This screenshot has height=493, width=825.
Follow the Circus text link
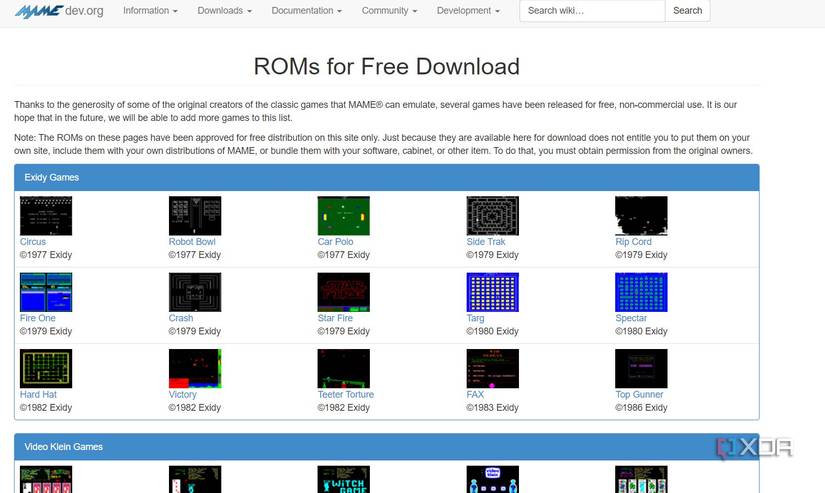pos(33,242)
